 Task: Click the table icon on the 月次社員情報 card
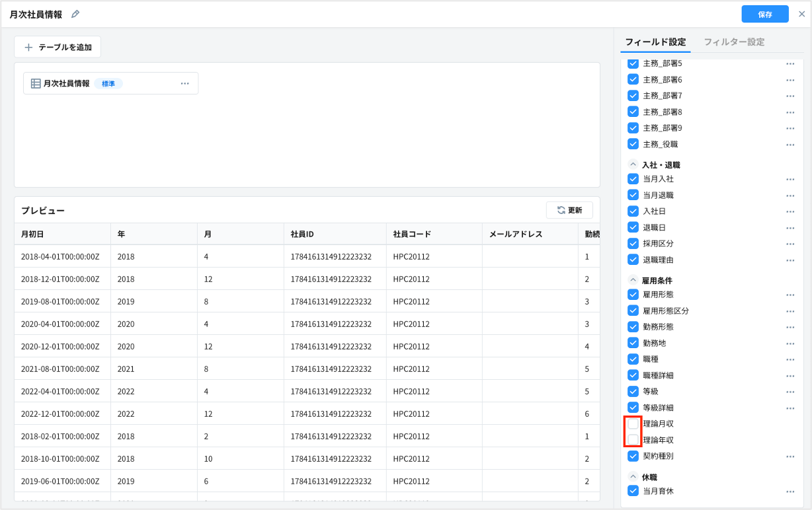click(36, 84)
